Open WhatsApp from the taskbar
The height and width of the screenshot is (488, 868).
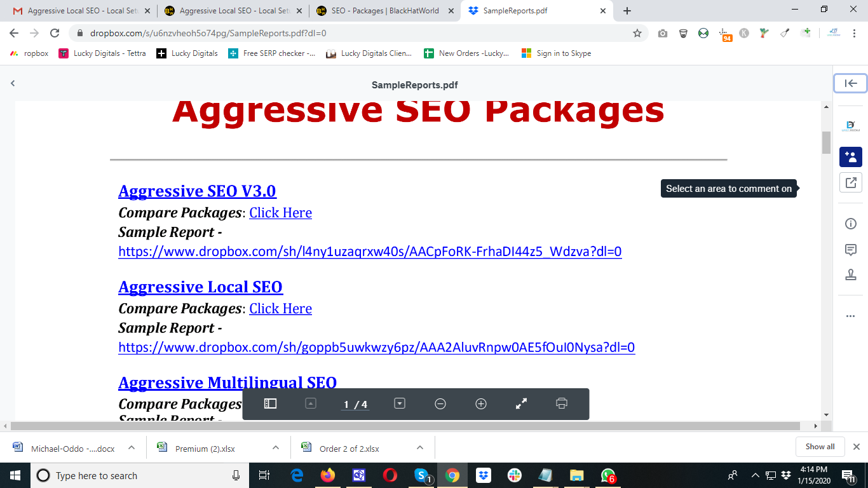point(608,475)
